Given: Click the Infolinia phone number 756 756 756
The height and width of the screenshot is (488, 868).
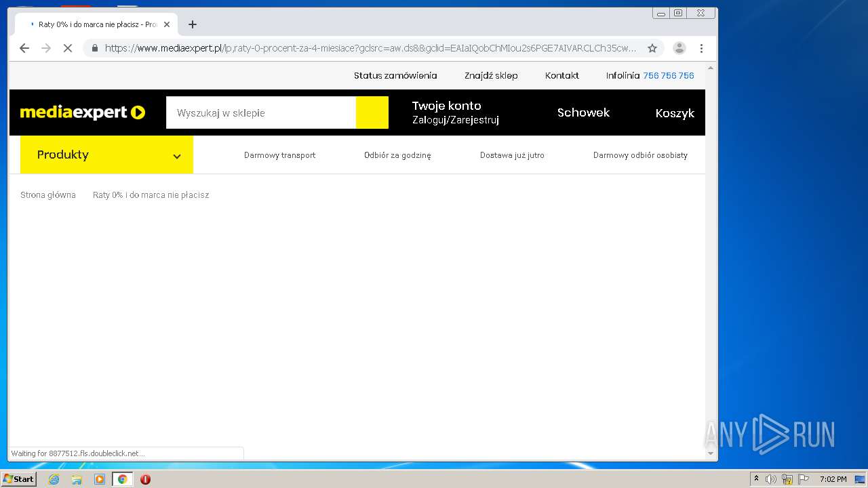Looking at the screenshot, I should (669, 76).
